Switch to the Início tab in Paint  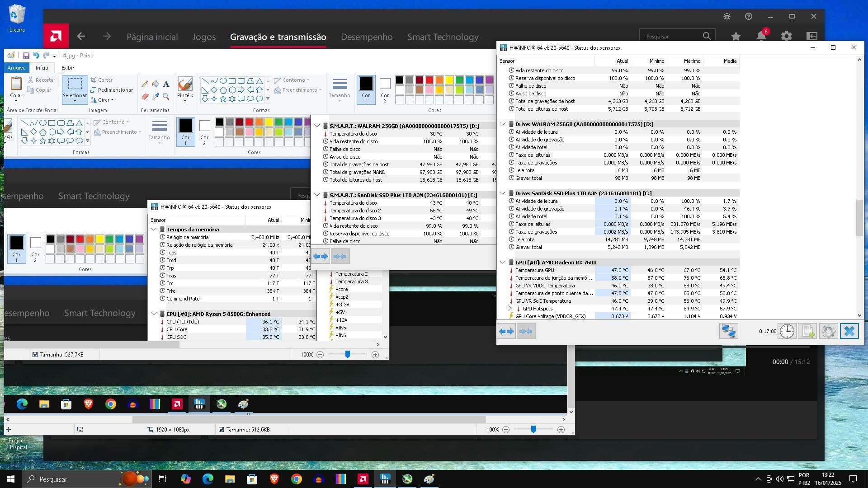pos(42,68)
